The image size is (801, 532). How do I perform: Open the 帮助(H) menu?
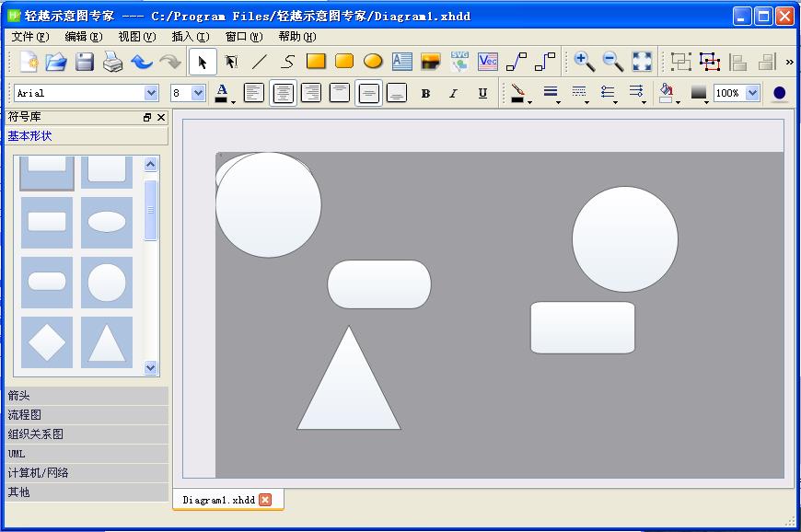coord(297,37)
